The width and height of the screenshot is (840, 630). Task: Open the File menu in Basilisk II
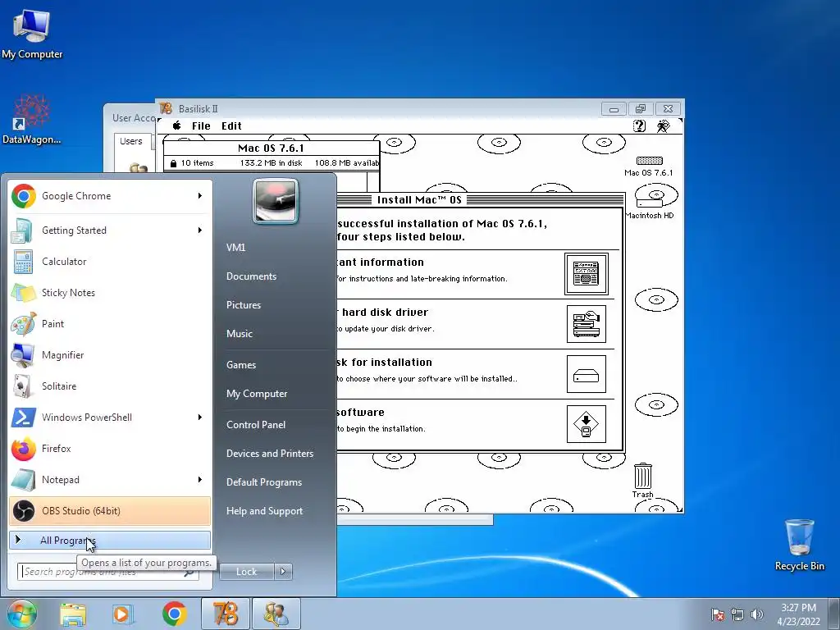[201, 126]
